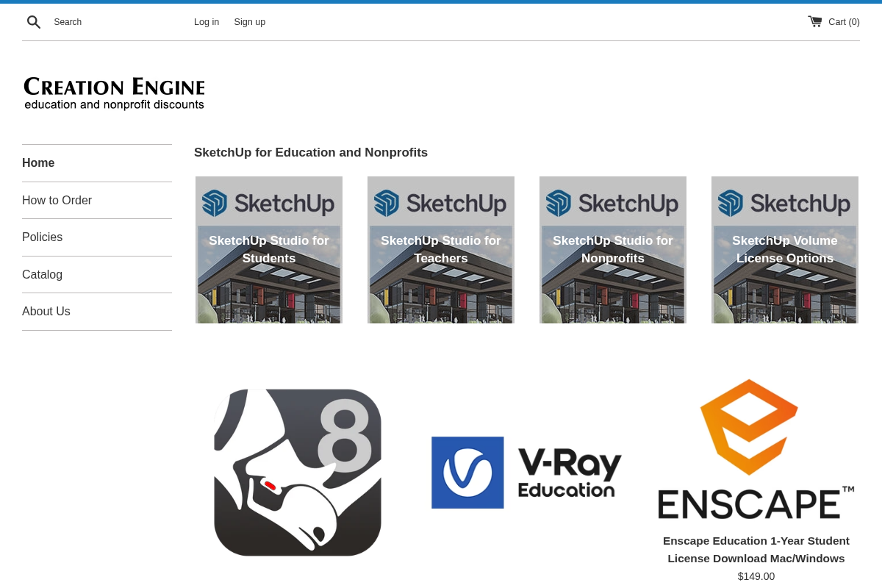Click the Log in link
882x588 pixels.
click(207, 21)
